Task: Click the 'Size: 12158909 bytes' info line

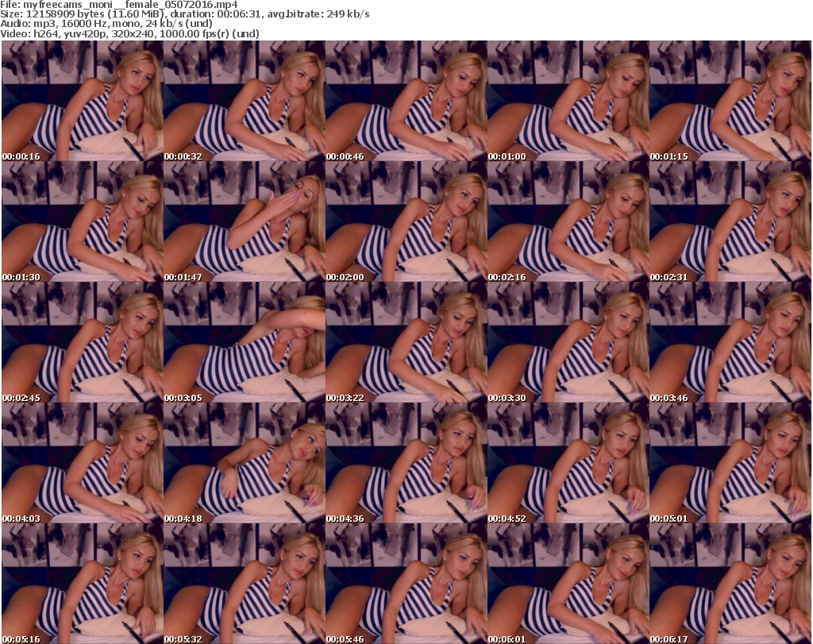Action: point(184,14)
